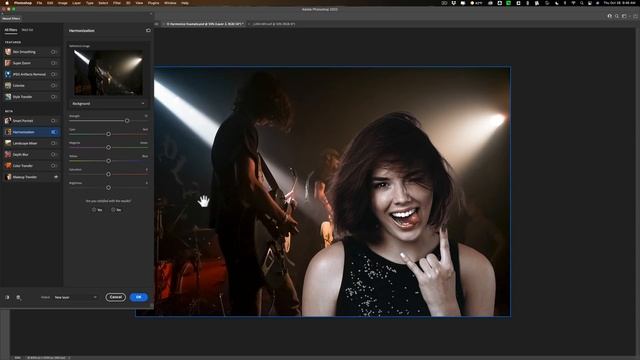Open the Apple menu
Viewport: 640px width, 360px height.
coord(7,3)
